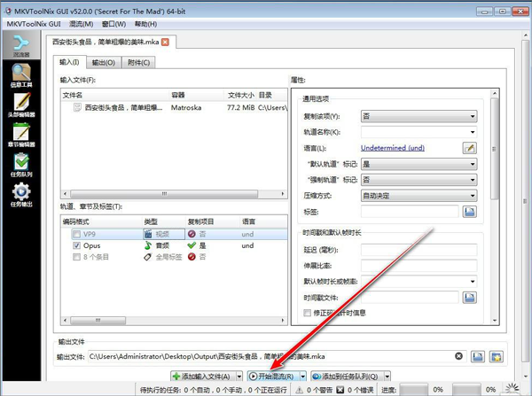
Task: Open recent output directories star-folder icon
Action: coord(496,356)
